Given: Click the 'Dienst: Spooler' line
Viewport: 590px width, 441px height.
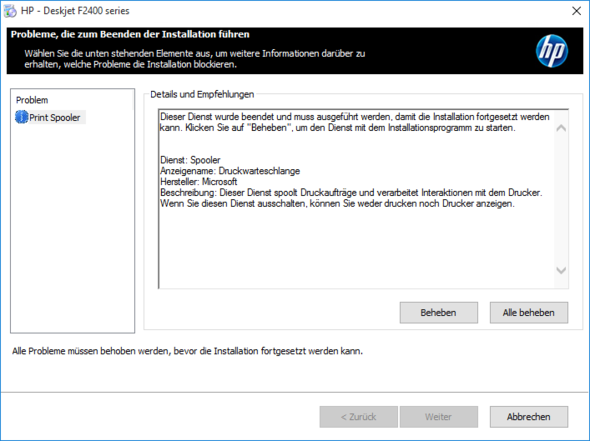Looking at the screenshot, I should (190, 160).
